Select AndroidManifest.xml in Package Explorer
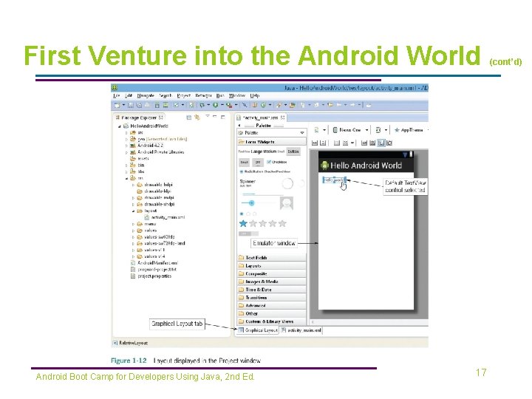This screenshot has width=532, height=399. (154, 263)
